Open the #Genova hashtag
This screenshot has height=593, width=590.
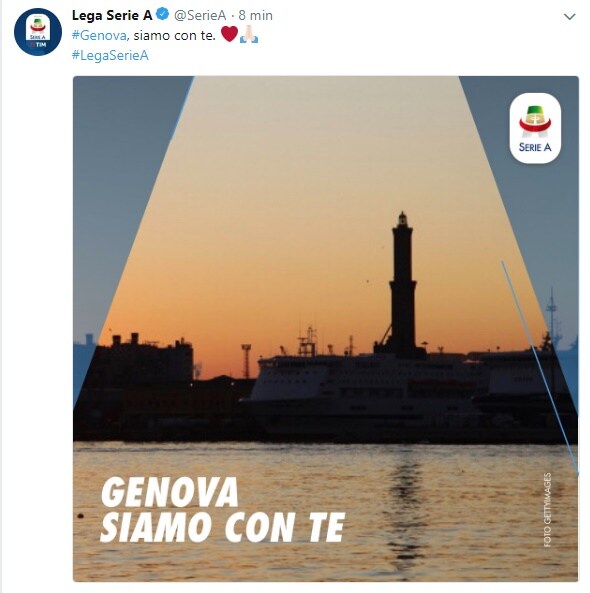coord(99,35)
